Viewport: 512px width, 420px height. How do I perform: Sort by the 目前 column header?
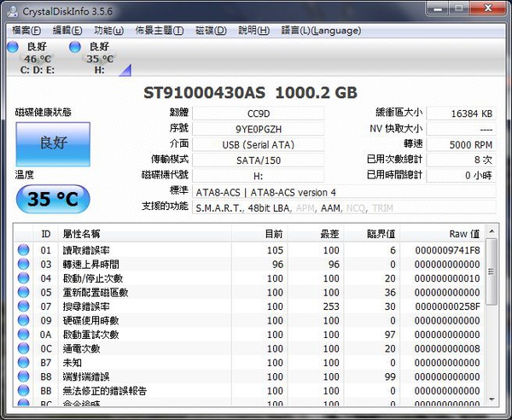259,234
